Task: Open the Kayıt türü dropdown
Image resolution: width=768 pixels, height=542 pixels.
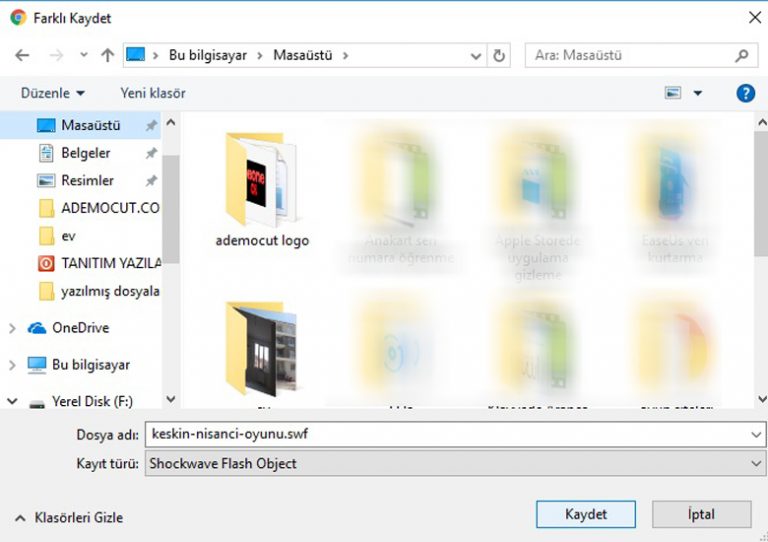Action: pyautogui.click(x=755, y=464)
